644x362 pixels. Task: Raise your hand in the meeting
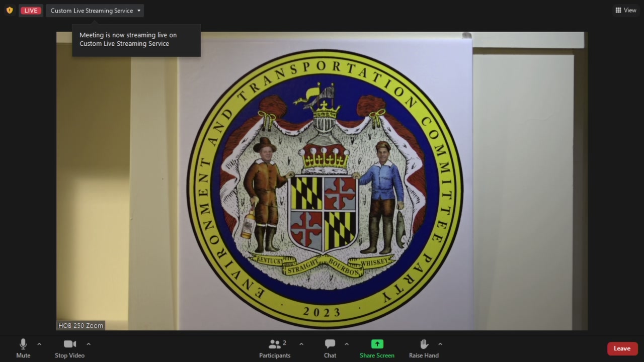coord(424,348)
